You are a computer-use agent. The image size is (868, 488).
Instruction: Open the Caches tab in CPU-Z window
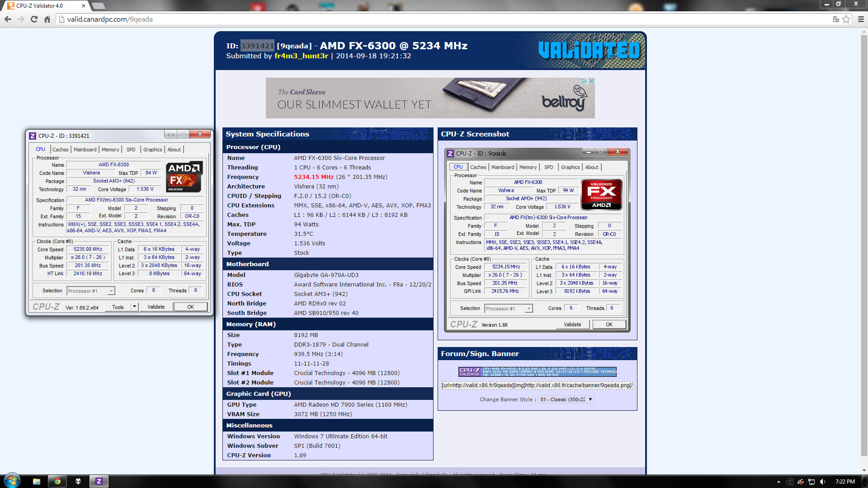[x=61, y=150]
